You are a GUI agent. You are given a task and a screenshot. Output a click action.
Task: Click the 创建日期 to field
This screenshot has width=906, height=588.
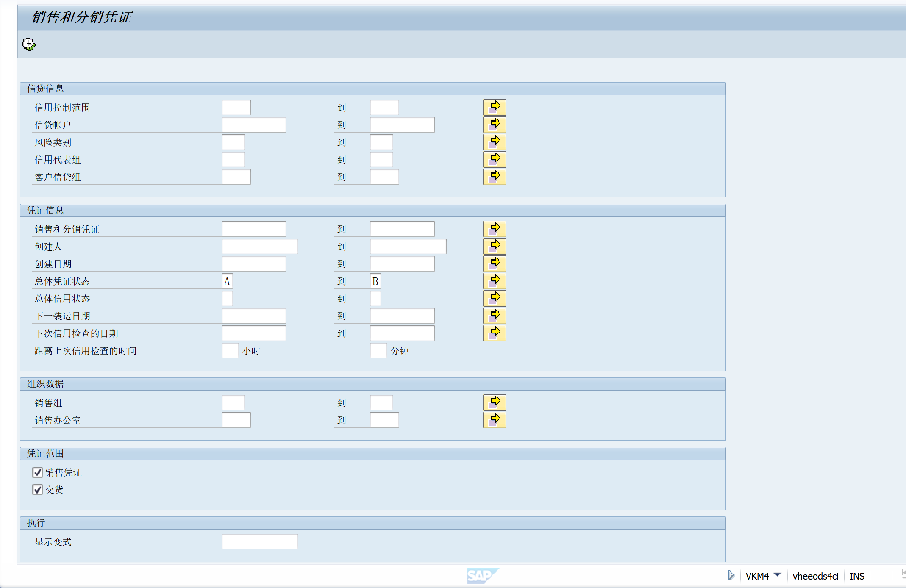[x=402, y=263]
